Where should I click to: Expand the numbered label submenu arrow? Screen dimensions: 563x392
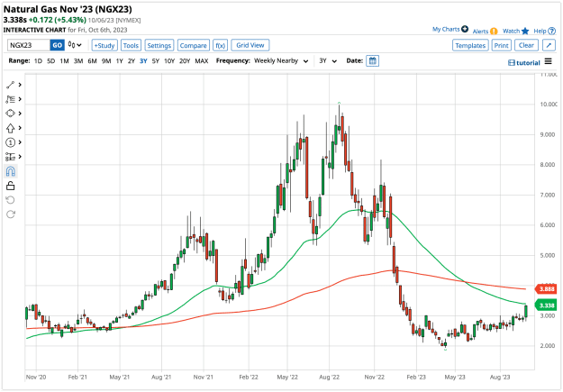tap(20, 142)
